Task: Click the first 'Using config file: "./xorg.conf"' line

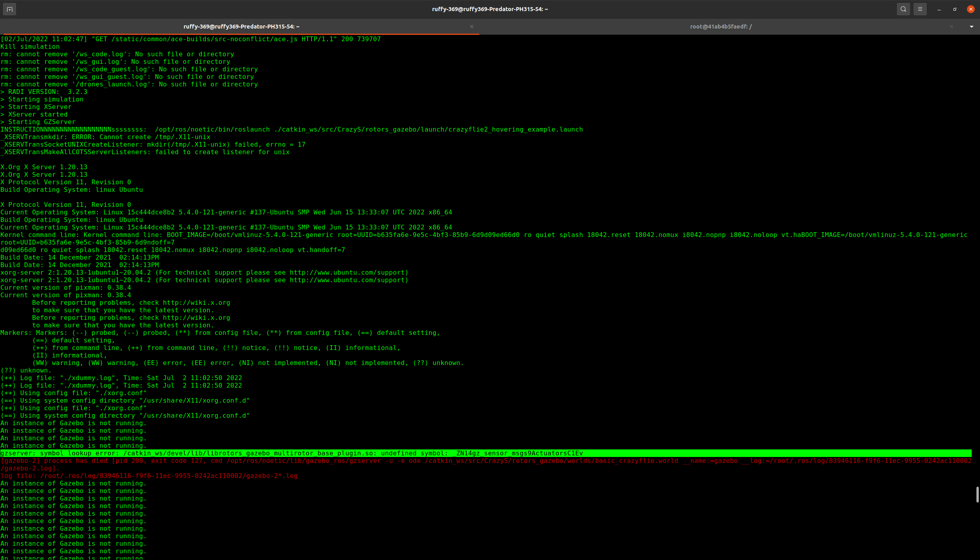Action: [74, 393]
